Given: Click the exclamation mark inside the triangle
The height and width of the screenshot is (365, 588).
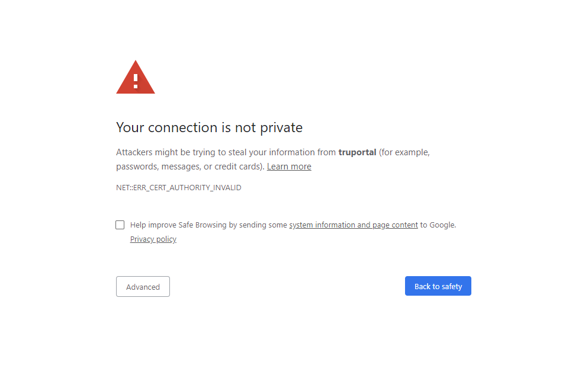Looking at the screenshot, I should pyautogui.click(x=136, y=81).
